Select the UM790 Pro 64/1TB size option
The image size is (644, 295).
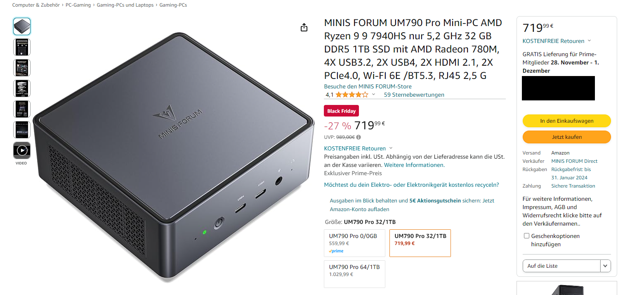(355, 274)
